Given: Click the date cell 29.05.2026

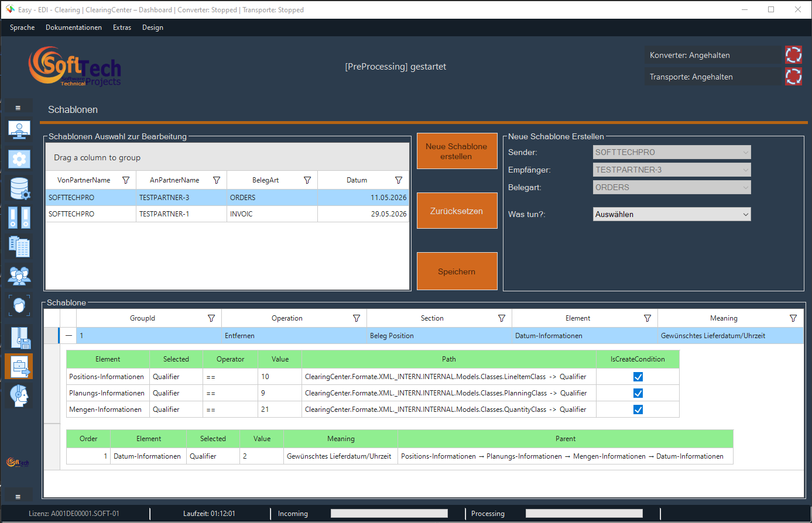Looking at the screenshot, I should [364, 214].
